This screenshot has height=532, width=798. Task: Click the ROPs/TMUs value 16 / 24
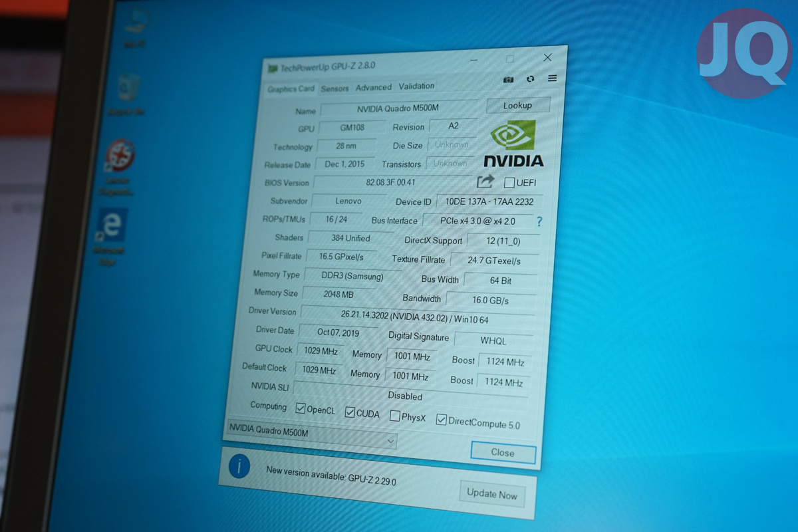(x=336, y=219)
